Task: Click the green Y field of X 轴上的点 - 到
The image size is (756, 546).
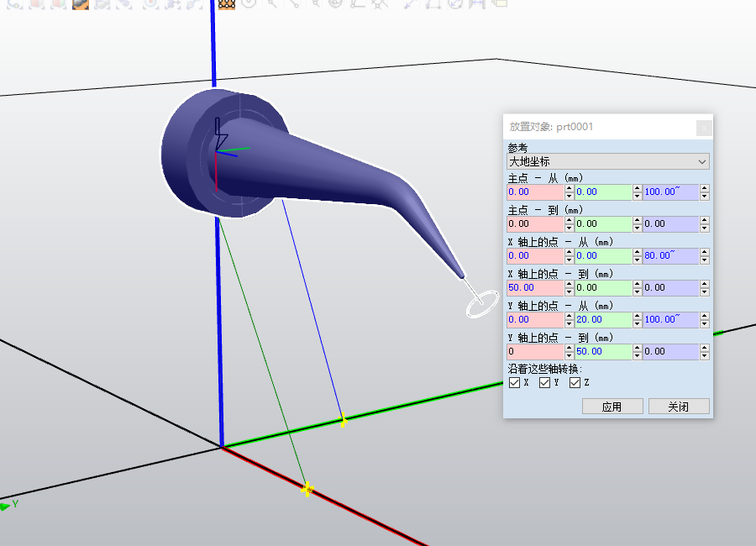Action: pos(603,287)
